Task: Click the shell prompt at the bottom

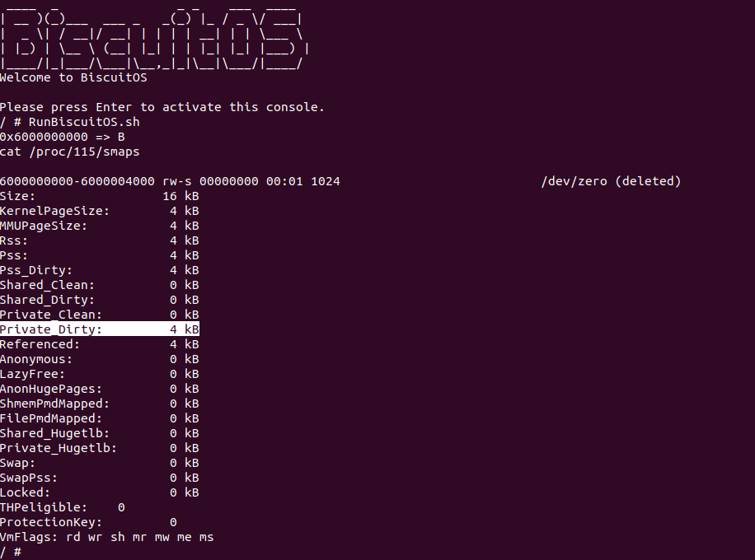Action: coord(11,552)
